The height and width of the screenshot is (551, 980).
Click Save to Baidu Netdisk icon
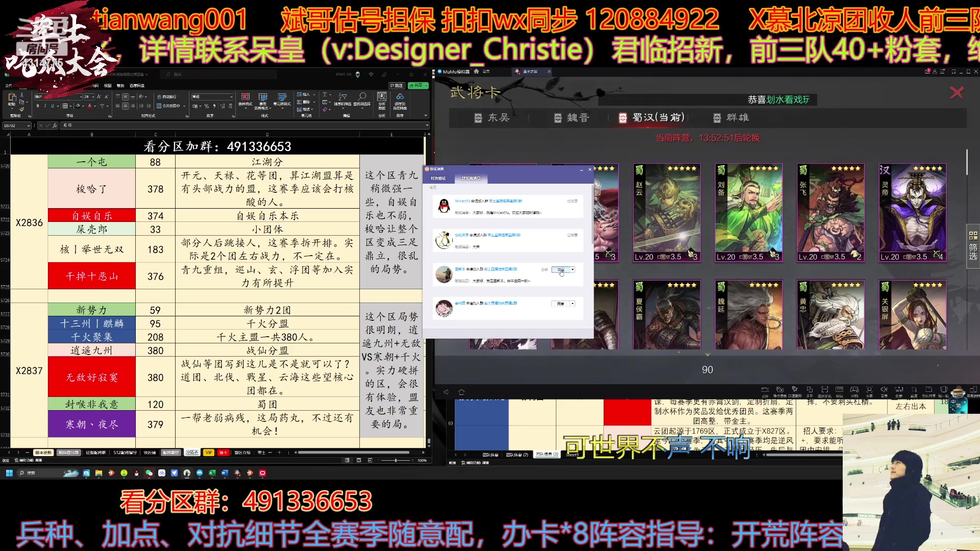[x=400, y=100]
